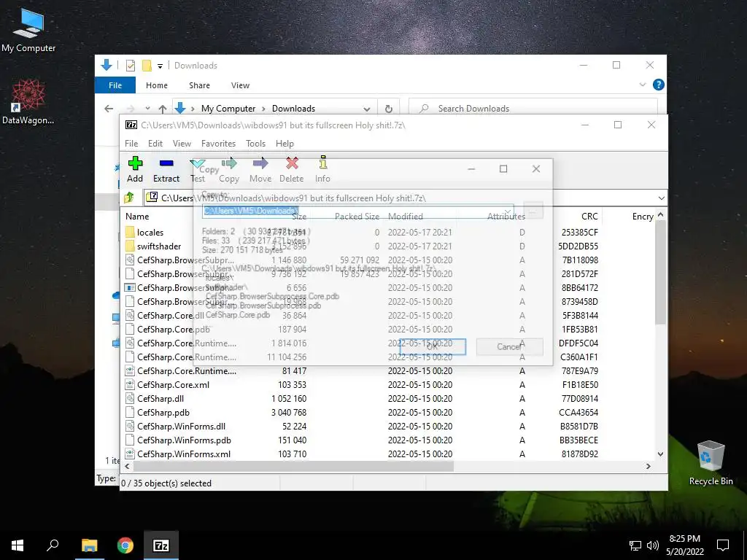This screenshot has height=560, width=747.
Task: Open the Windows Start menu
Action: [18, 545]
